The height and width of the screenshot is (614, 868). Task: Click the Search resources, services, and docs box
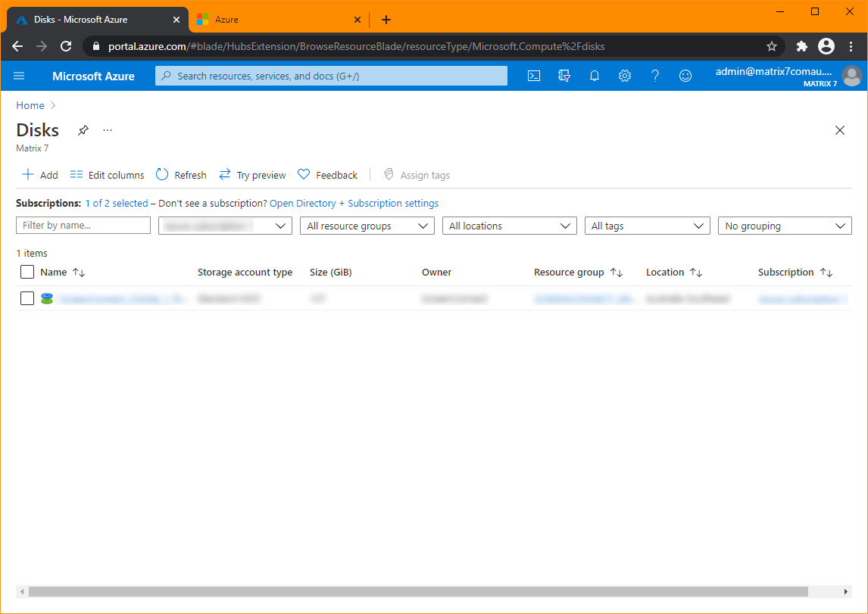pos(331,76)
